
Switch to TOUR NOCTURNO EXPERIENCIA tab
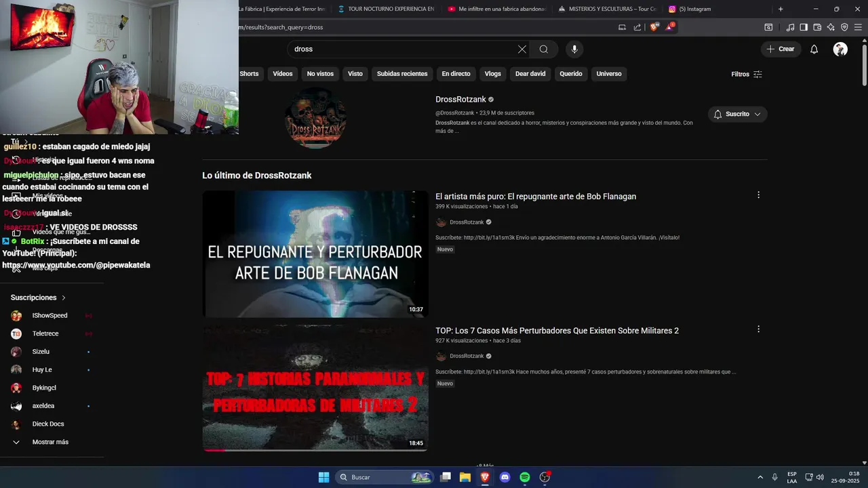pos(385,9)
